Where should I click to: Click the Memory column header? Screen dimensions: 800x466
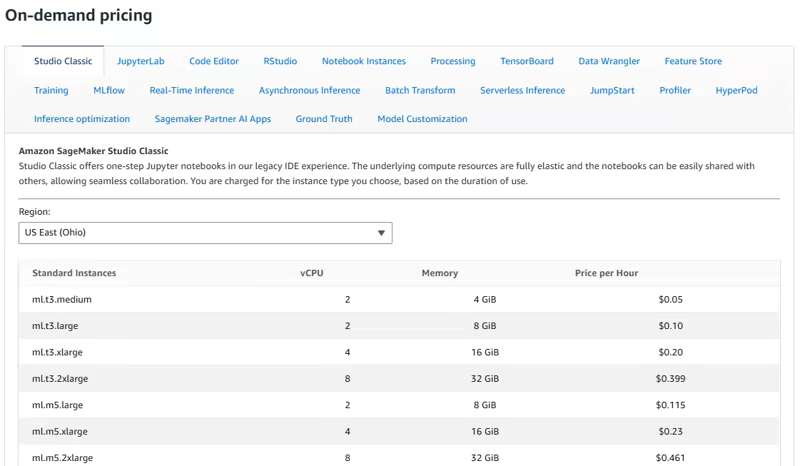440,273
